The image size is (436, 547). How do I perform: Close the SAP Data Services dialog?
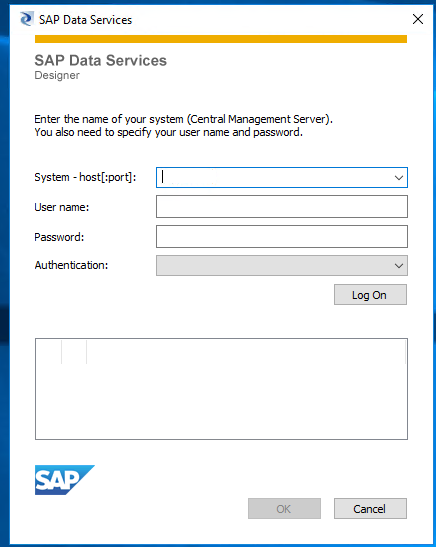click(418, 19)
